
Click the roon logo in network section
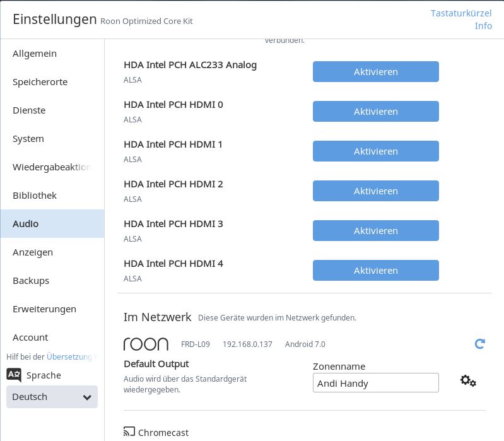[x=146, y=344]
